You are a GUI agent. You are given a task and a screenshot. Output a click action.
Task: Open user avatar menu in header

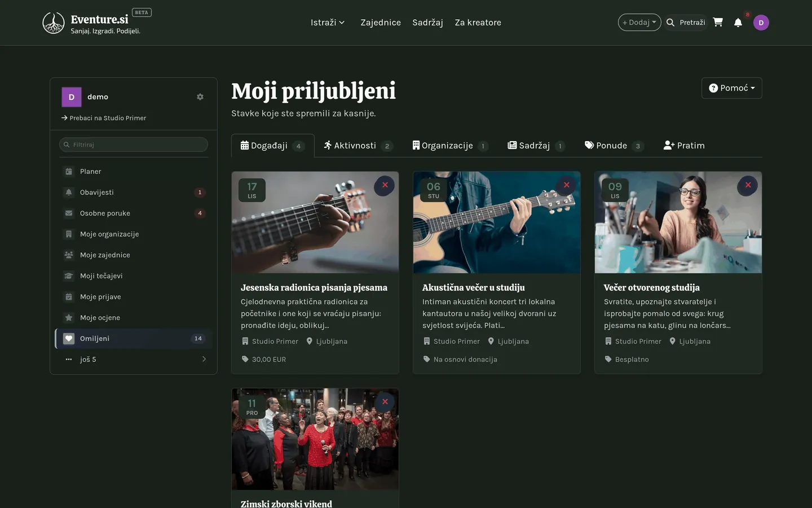pos(761,23)
